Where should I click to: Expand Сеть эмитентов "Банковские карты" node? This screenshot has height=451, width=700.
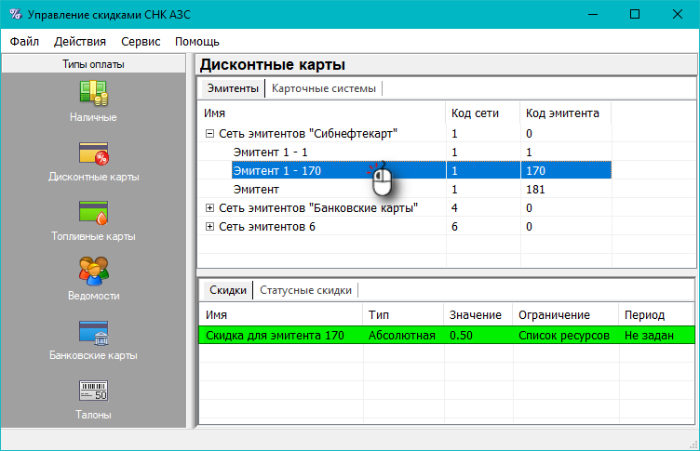209,208
